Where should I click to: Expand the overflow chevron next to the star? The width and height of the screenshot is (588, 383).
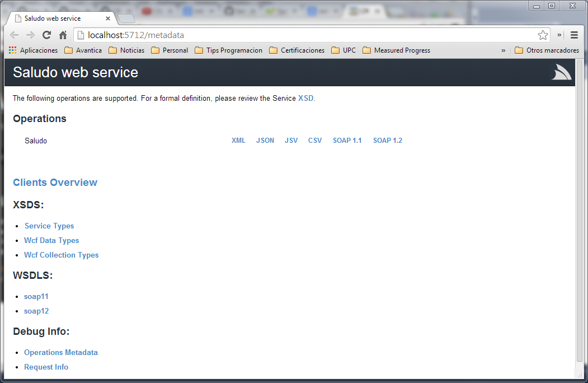click(x=558, y=35)
